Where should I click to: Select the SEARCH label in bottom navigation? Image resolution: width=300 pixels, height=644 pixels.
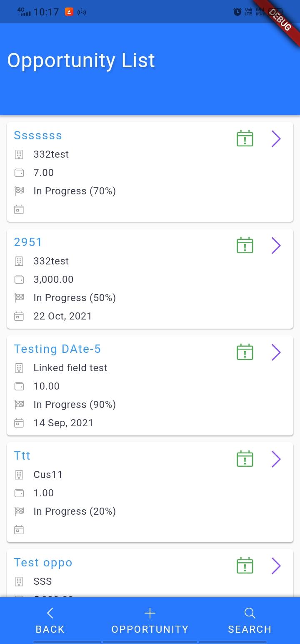(250, 629)
